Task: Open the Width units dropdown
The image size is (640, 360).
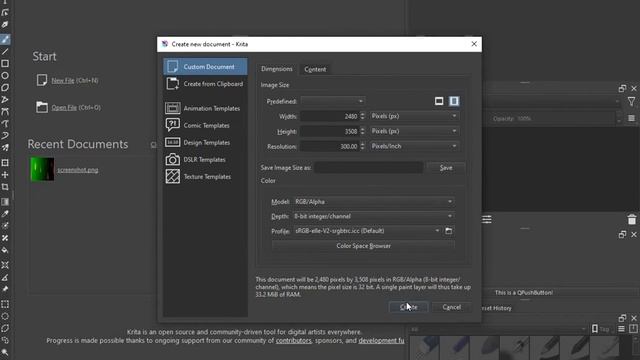Action: click(x=414, y=116)
